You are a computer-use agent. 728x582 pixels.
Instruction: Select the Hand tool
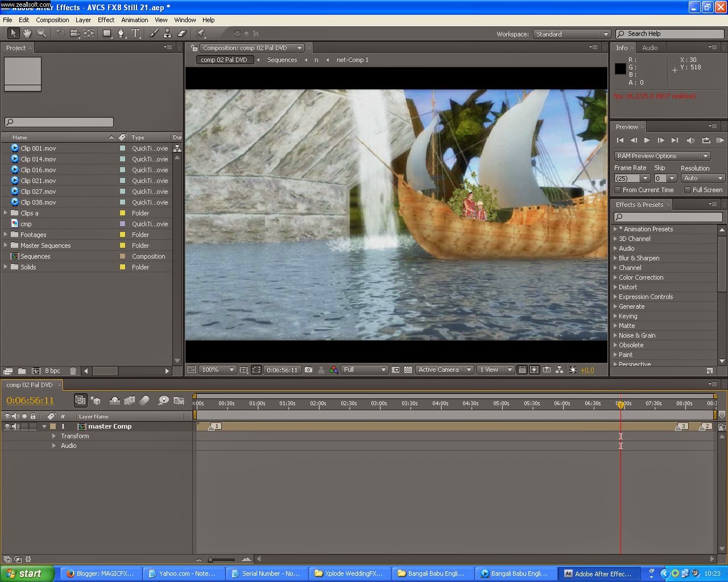27,34
